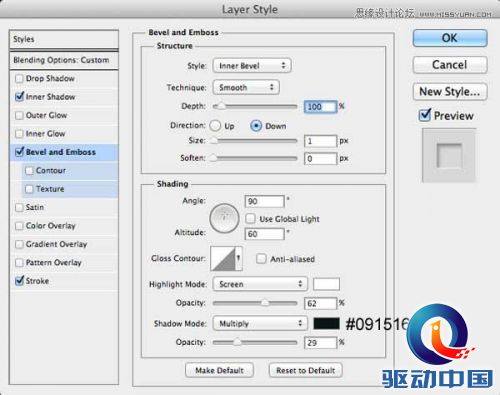The image size is (500, 395).
Task: Click the Highlight Opacity value field
Action: click(320, 303)
